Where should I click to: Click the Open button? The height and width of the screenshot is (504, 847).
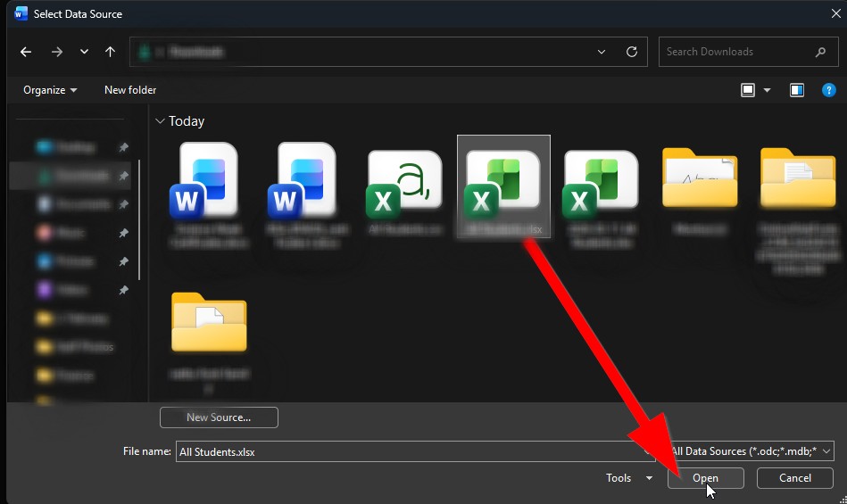[705, 478]
